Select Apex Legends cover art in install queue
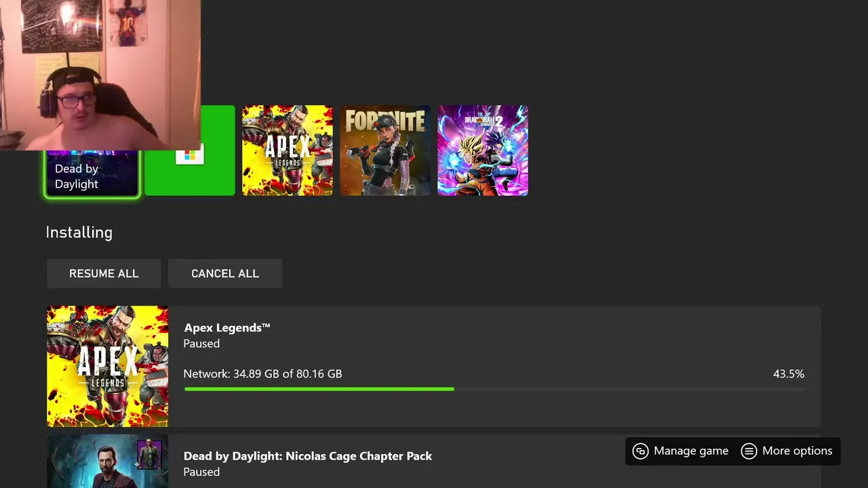 point(108,366)
